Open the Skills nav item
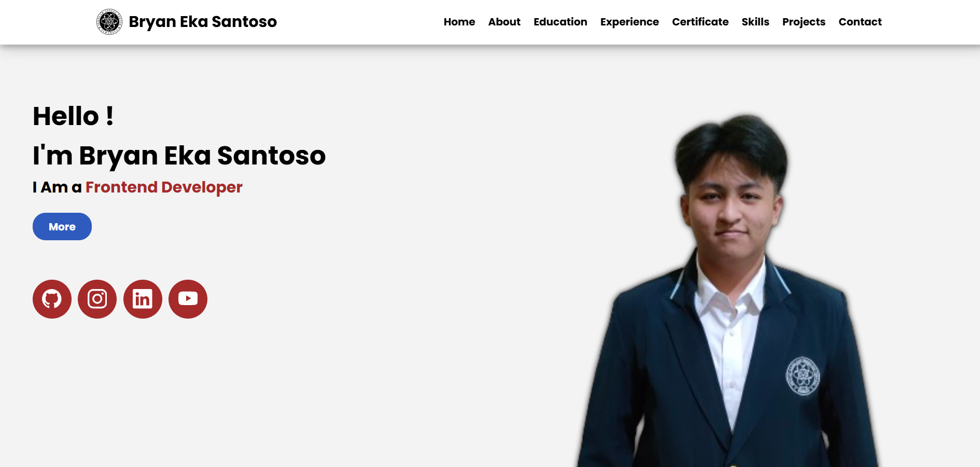The image size is (980, 467). [x=755, y=22]
